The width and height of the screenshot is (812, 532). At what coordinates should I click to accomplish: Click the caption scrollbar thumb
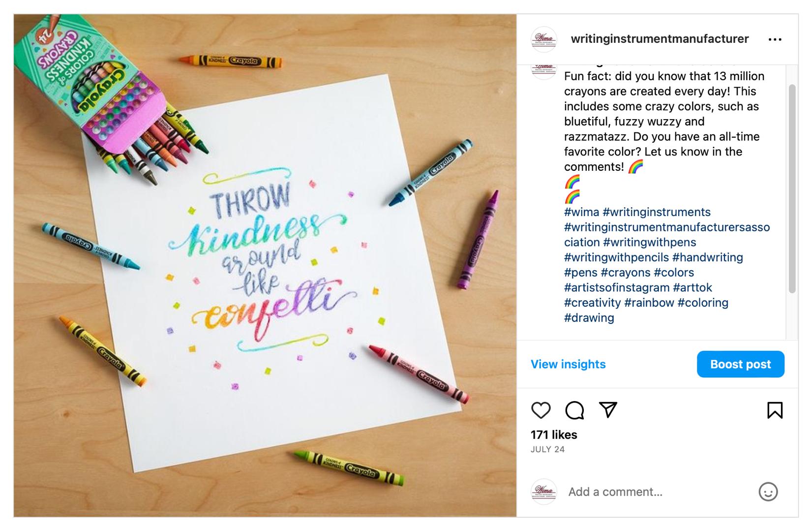point(792,189)
